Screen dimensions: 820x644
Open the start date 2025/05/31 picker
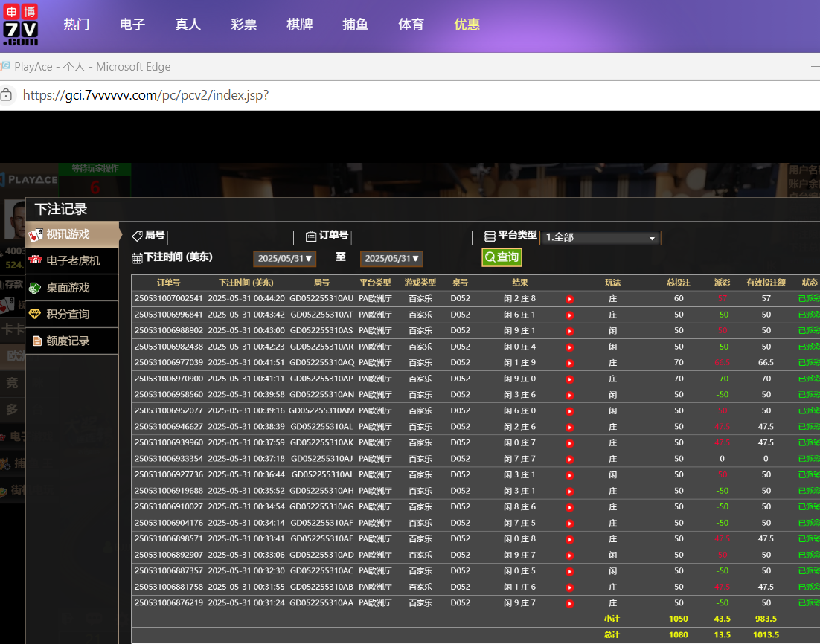click(286, 258)
